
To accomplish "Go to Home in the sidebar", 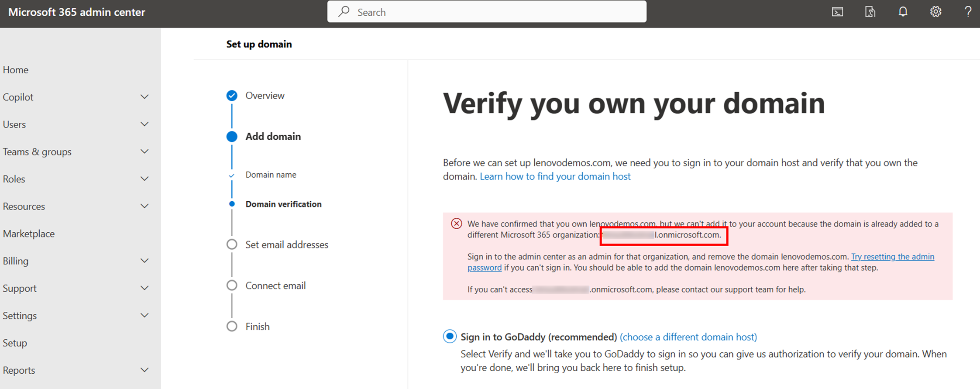I will point(16,70).
